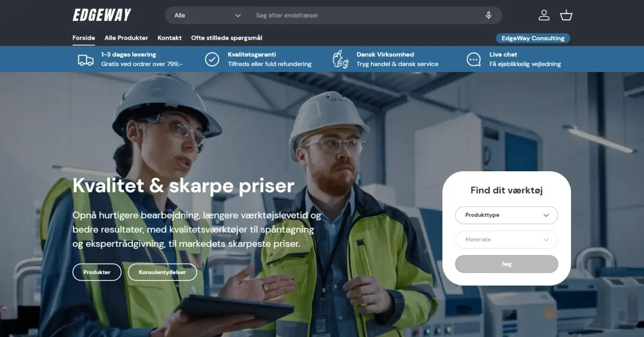The width and height of the screenshot is (644, 337).
Task: Click the quality guarantee checkmark icon
Action: (212, 60)
